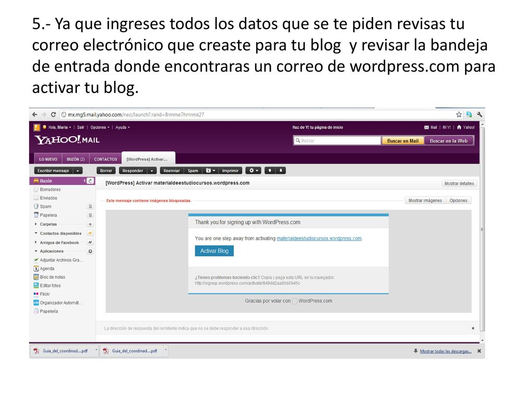Open the Opciones dropdown in header

click(x=100, y=128)
